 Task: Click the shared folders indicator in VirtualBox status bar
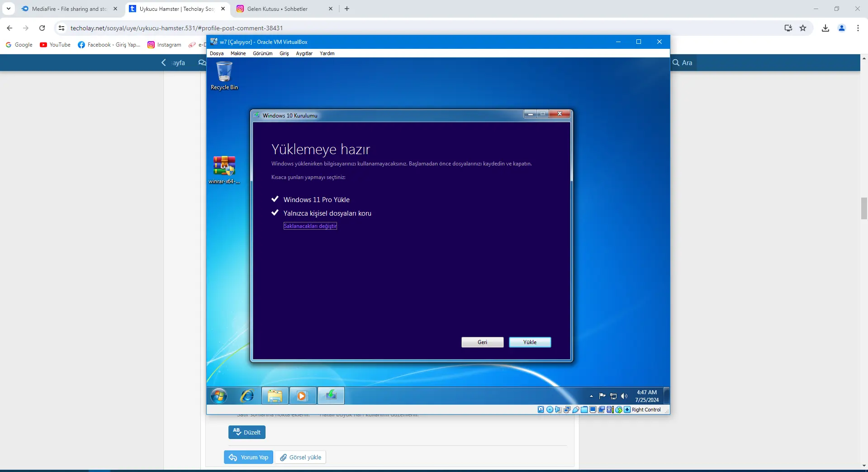(x=584, y=410)
